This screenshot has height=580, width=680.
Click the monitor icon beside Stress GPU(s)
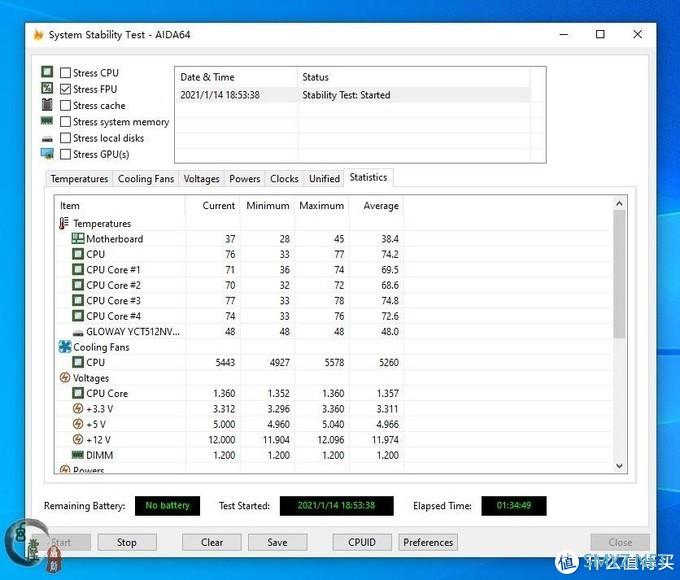pyautogui.click(x=47, y=154)
